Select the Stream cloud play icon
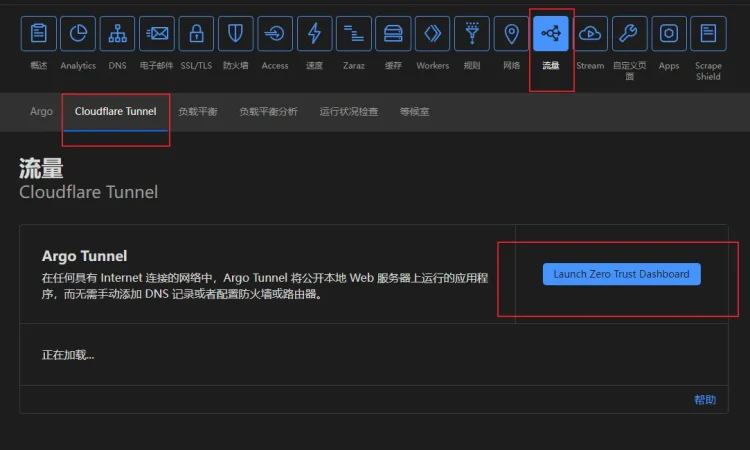750x450 pixels. (x=590, y=33)
